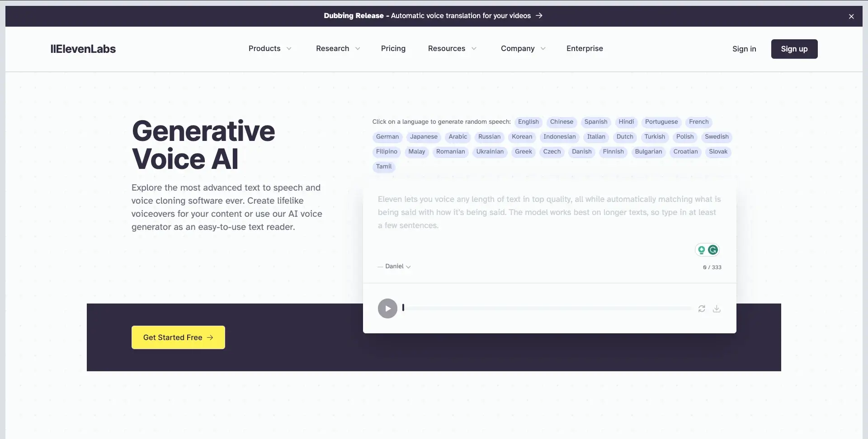
Task: Click the Generative Voice AI heading
Action: (203, 145)
